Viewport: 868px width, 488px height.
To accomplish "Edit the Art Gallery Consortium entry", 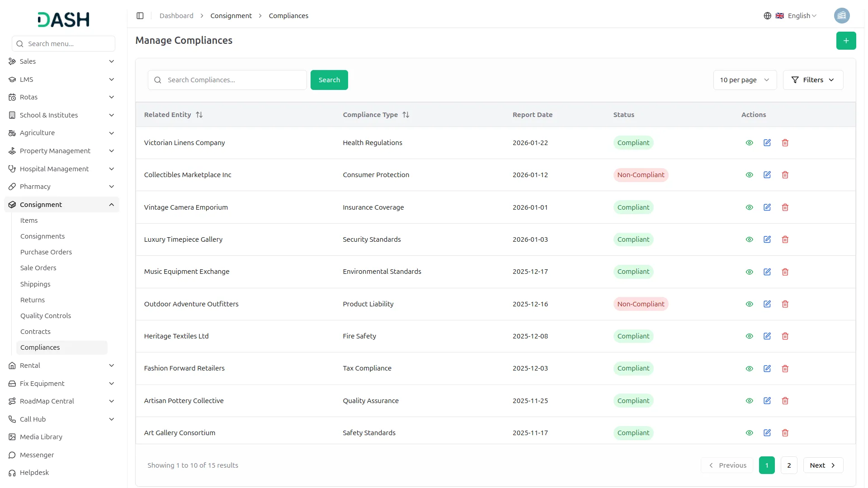I will pos(767,433).
